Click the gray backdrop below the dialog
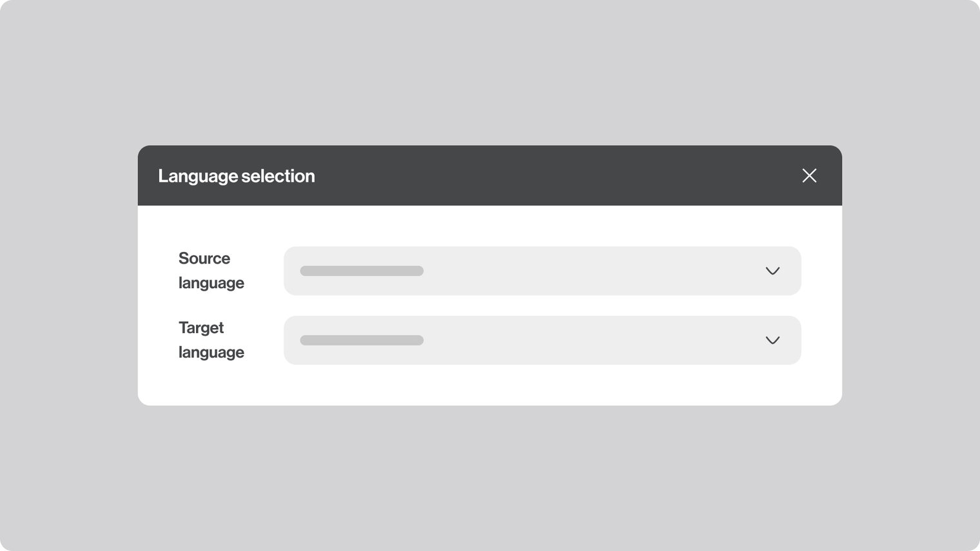The width and height of the screenshot is (980, 551). 490,477
